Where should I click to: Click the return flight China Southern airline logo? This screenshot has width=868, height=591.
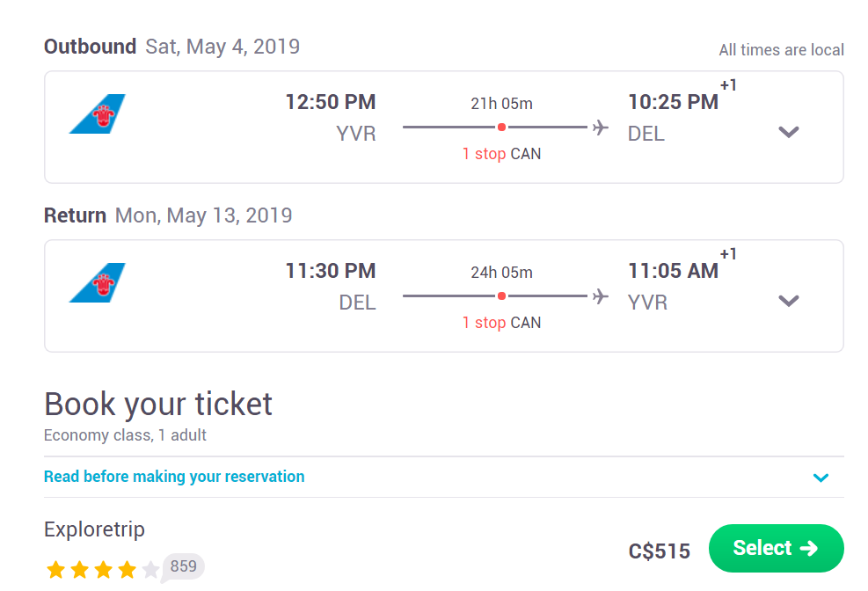pos(98,283)
